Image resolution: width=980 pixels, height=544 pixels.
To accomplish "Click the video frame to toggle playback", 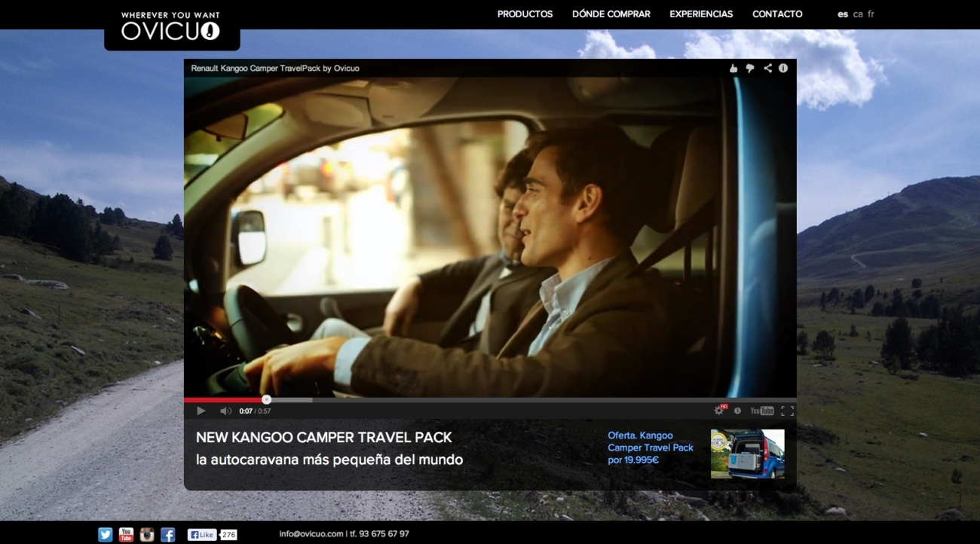I will tap(490, 237).
